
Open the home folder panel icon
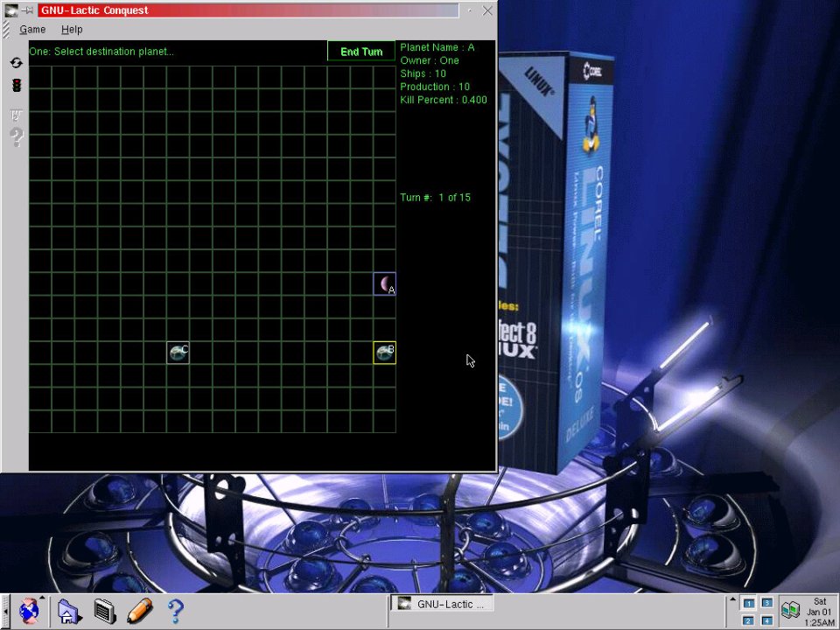70,611
